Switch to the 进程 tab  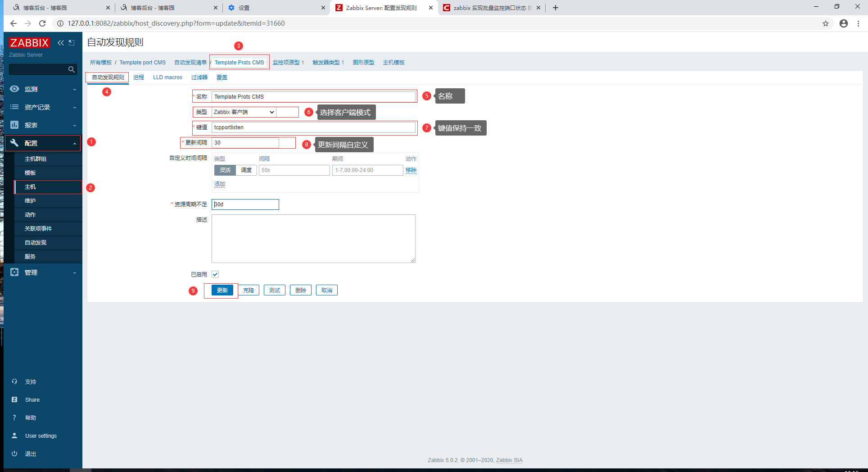pyautogui.click(x=139, y=77)
